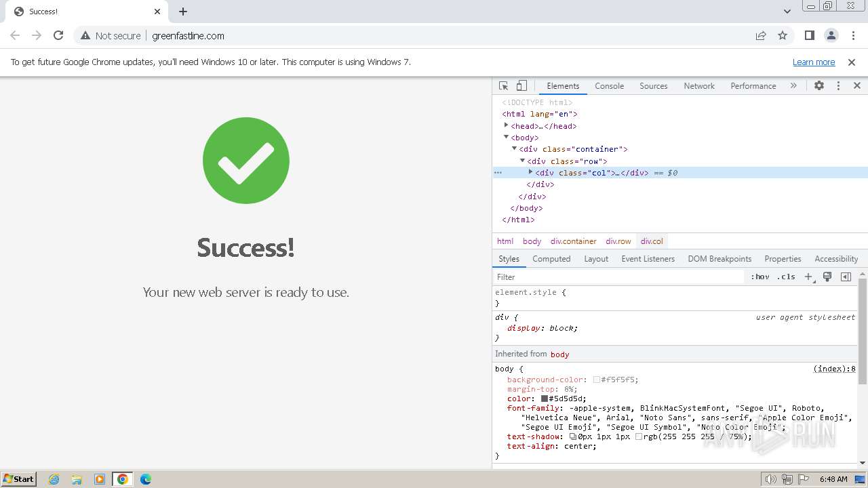The image size is (868, 488).
Task: Dismiss the Chrome update notification bar
Action: point(852,62)
